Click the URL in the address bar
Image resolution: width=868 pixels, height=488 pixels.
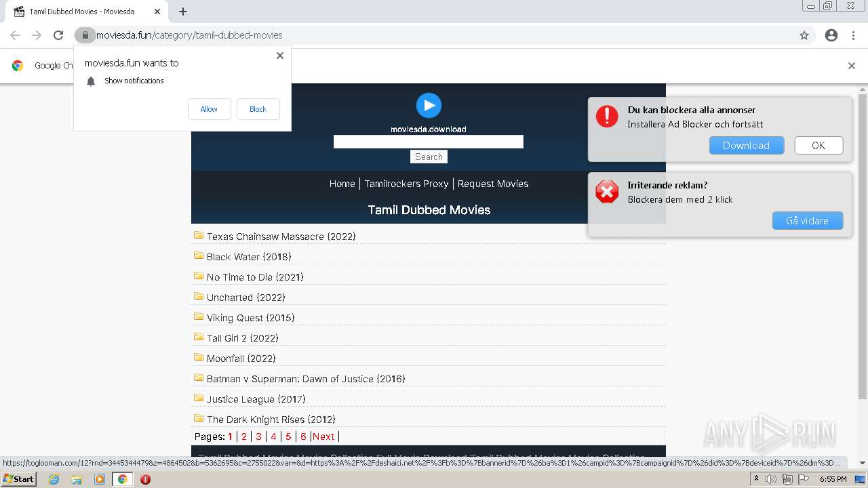[x=189, y=35]
